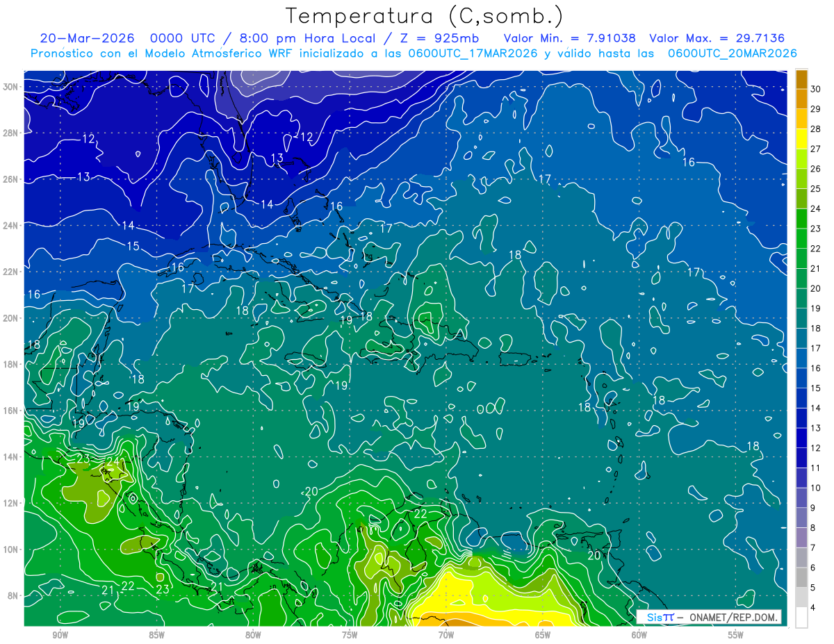Click the colorbar scale label 11
The width and height of the screenshot is (834, 644).
coord(816,468)
